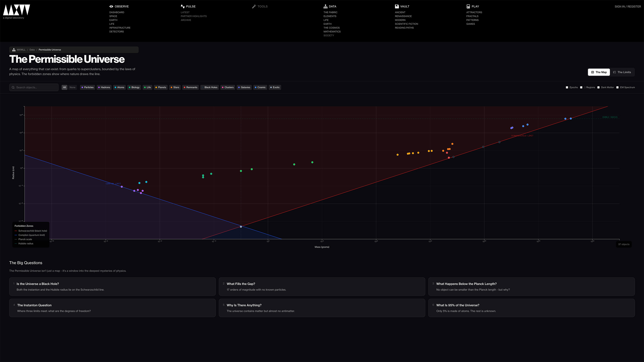
Task: Toggle the Dark Matter checkbox
Action: (599, 87)
